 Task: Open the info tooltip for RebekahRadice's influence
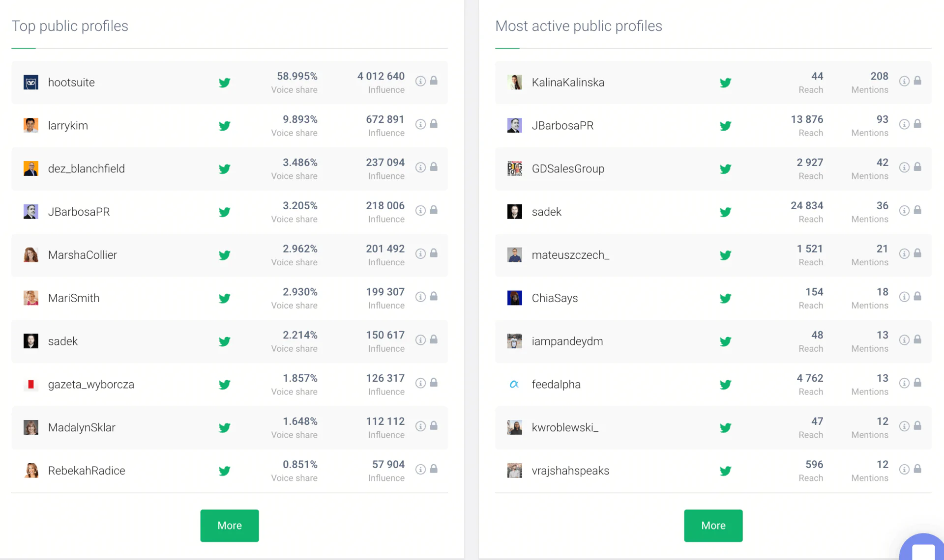pyautogui.click(x=420, y=469)
